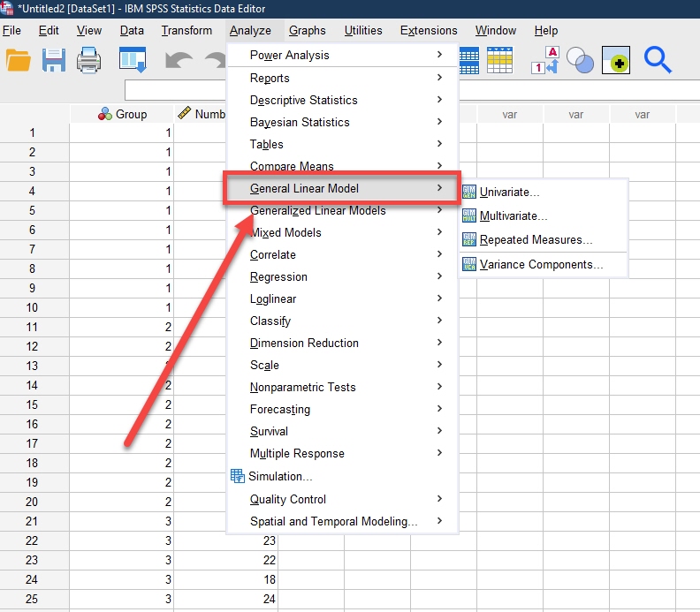Viewport: 700px width, 612px height.
Task: Select Generalized Linear Models entry
Action: point(343,210)
